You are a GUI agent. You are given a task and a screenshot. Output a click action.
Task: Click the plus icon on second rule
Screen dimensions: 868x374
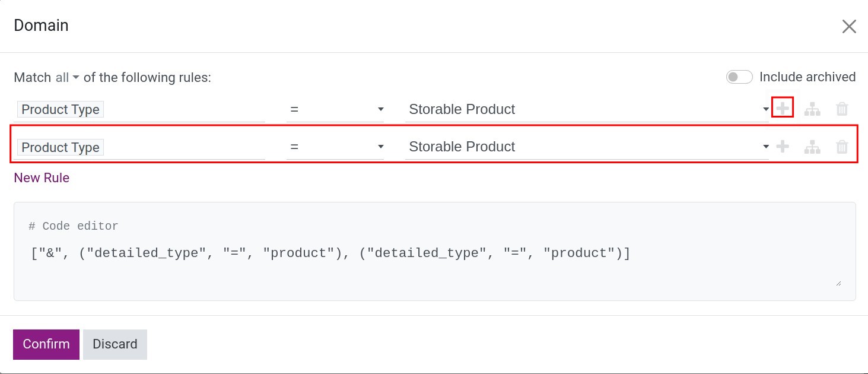(783, 147)
